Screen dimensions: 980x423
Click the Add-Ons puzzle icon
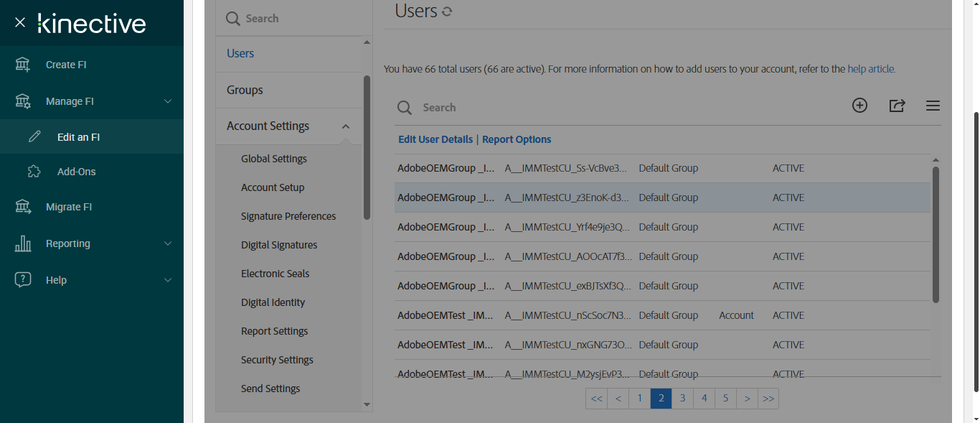click(x=34, y=172)
